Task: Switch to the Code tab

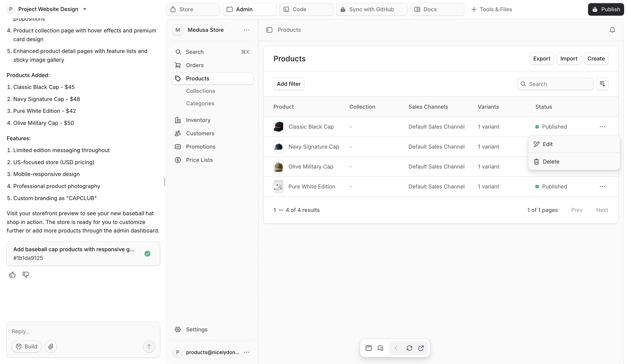Action: click(x=306, y=9)
